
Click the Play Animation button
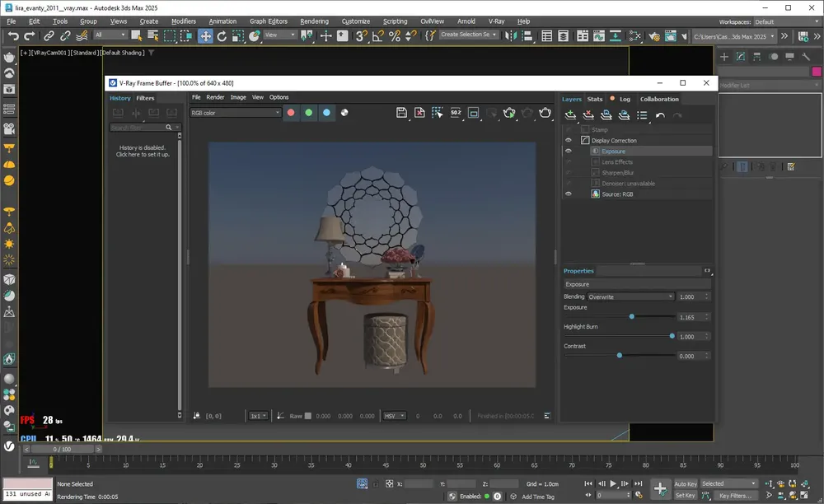(x=613, y=483)
